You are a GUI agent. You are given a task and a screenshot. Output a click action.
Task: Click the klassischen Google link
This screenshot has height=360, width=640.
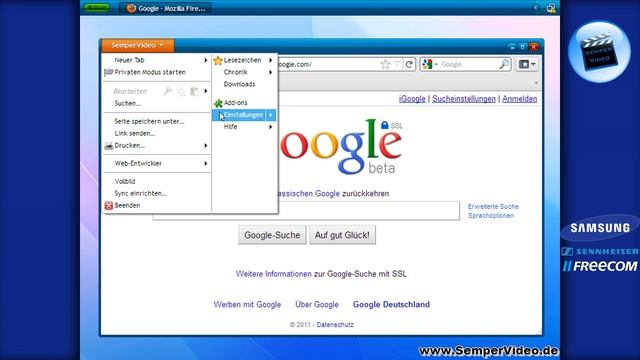309,193
